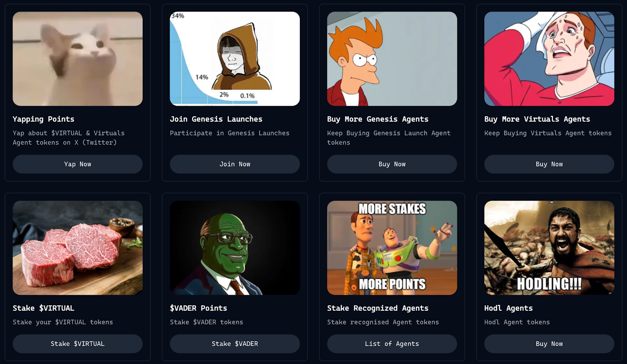Select the $VADER Points card title
Image resolution: width=627 pixels, height=364 pixels.
pyautogui.click(x=198, y=308)
